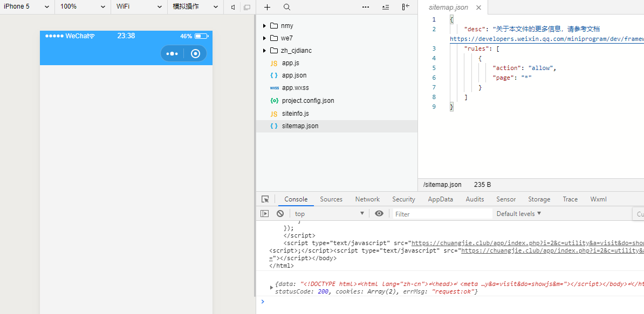Viewport: 644px width, 314px height.
Task: Open the three-dot more options menu
Action: pyautogui.click(x=366, y=8)
